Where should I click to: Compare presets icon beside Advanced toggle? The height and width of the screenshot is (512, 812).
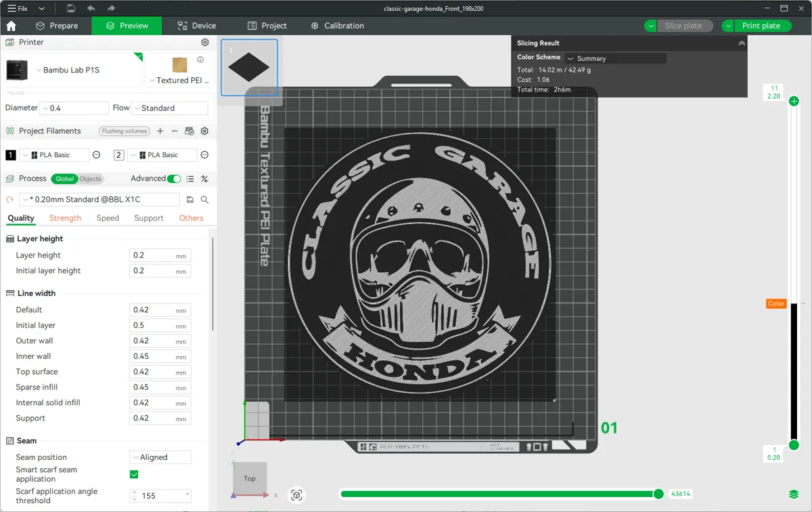point(204,179)
